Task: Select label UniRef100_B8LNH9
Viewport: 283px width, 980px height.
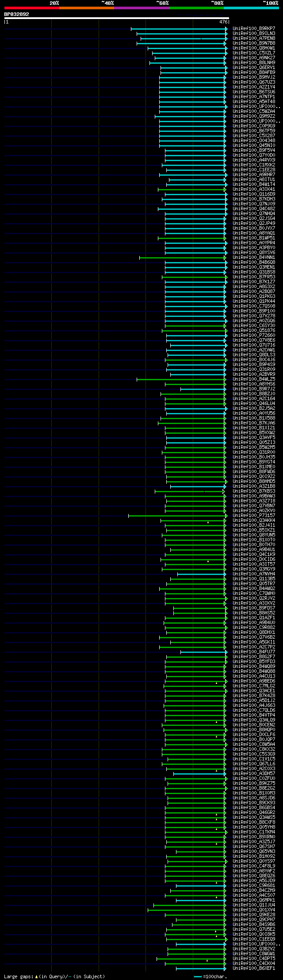Action: point(254,62)
